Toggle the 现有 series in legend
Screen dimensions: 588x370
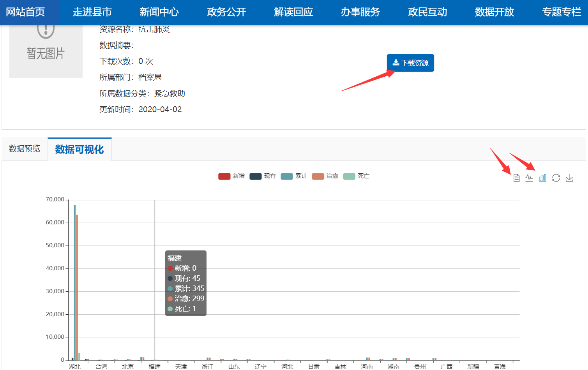[263, 176]
